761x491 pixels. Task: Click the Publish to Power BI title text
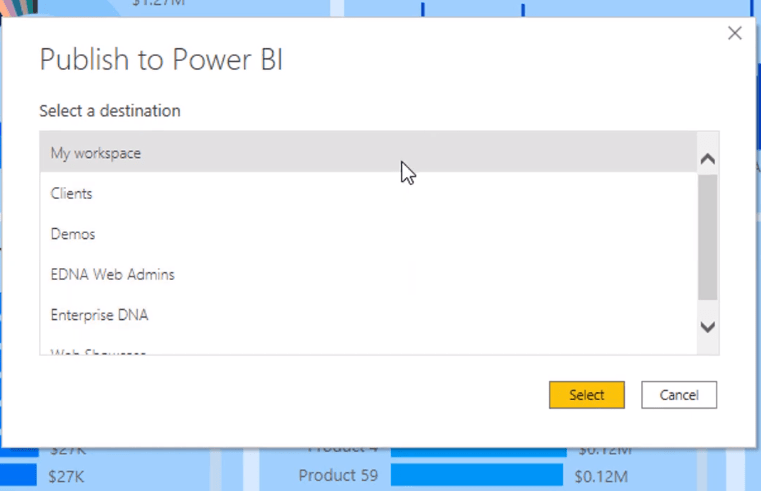pyautogui.click(x=161, y=60)
